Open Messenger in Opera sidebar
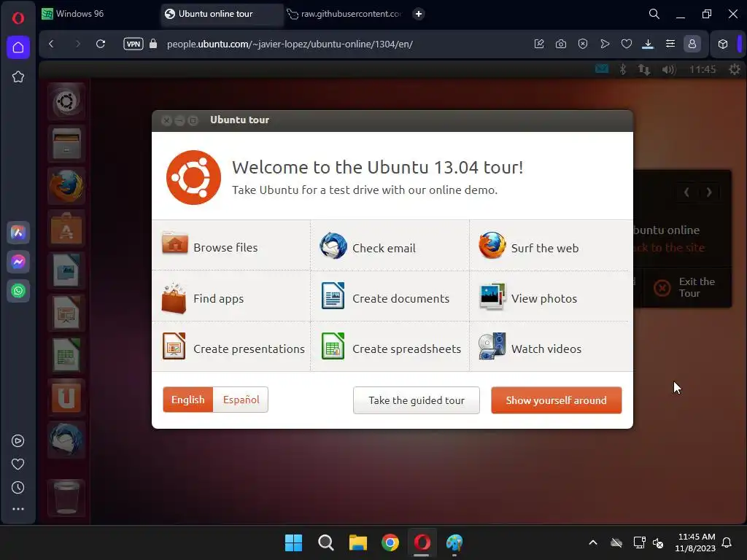This screenshot has width=747, height=560. pos(18,262)
